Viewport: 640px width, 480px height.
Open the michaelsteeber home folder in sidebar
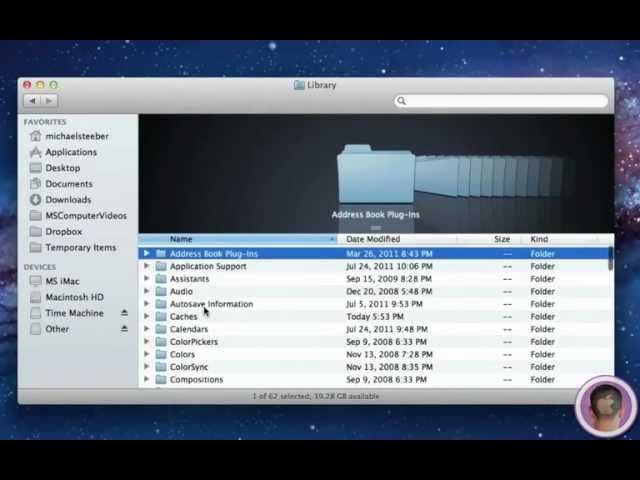pos(76,136)
